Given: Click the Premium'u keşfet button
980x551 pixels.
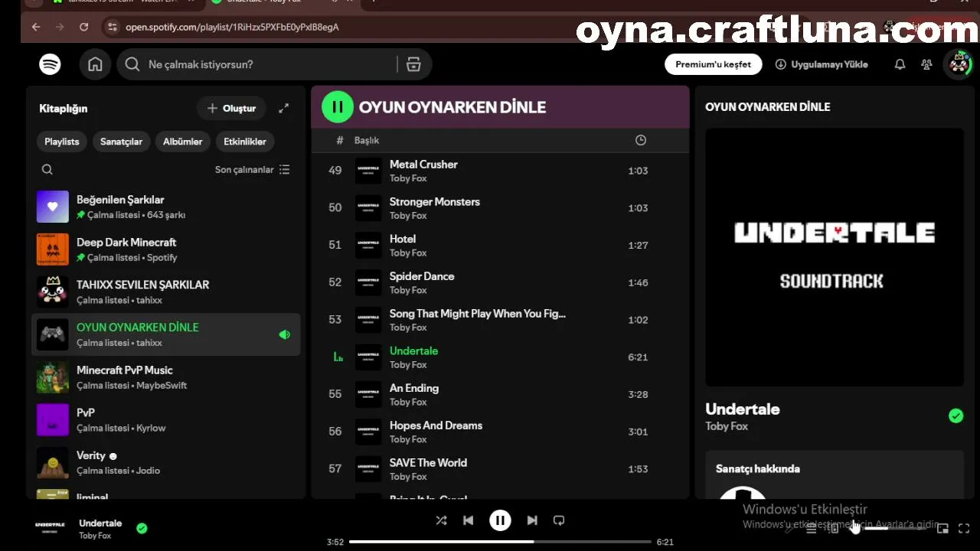Looking at the screenshot, I should [714, 64].
